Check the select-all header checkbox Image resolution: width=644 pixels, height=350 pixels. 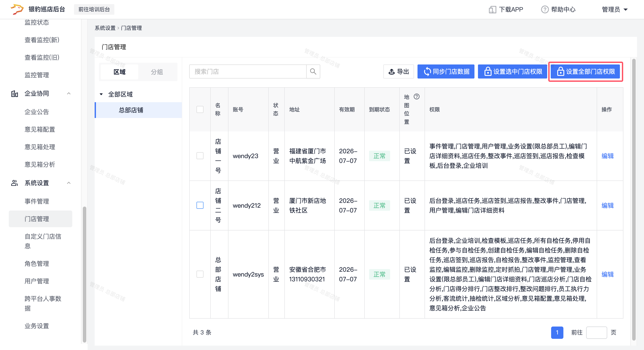point(200,109)
